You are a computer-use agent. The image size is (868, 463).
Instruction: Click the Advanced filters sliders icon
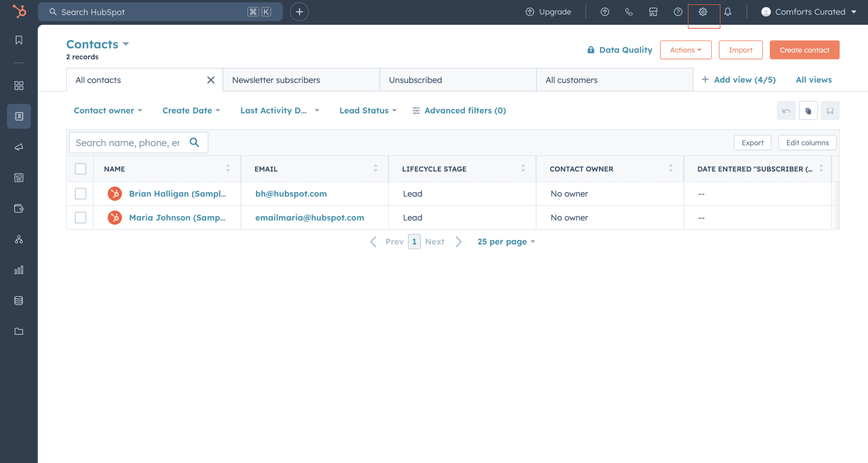point(416,111)
